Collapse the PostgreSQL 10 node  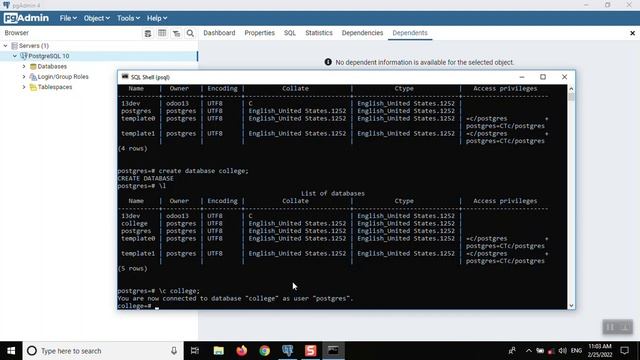15,56
